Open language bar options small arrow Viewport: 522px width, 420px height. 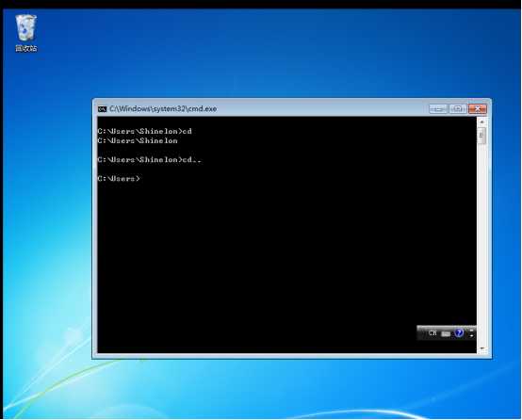click(471, 336)
